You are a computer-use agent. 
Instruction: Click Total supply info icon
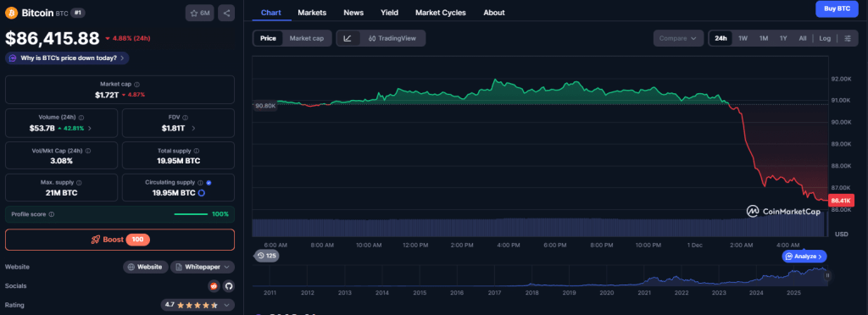click(197, 151)
